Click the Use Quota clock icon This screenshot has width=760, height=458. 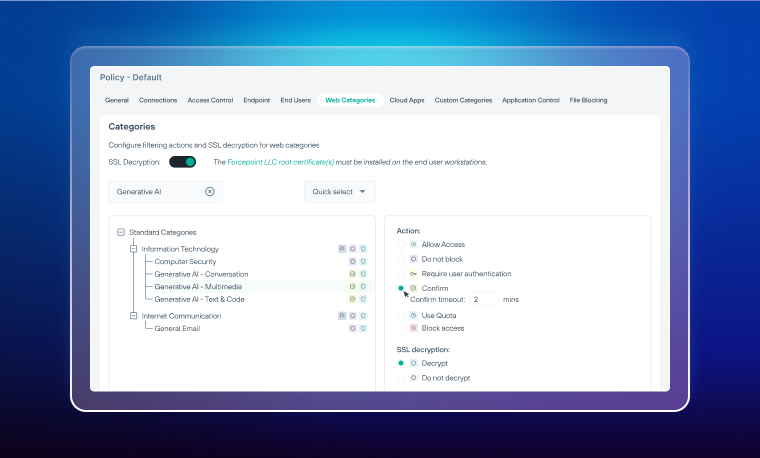(413, 315)
